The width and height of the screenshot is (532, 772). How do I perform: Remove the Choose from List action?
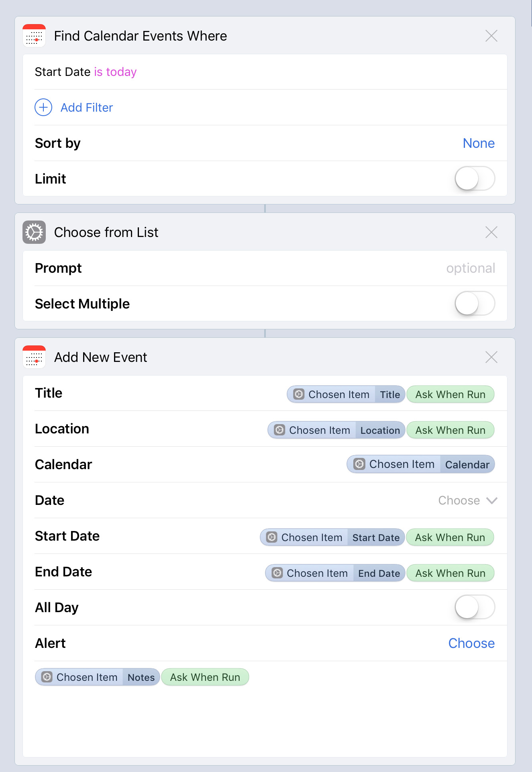coord(491,232)
